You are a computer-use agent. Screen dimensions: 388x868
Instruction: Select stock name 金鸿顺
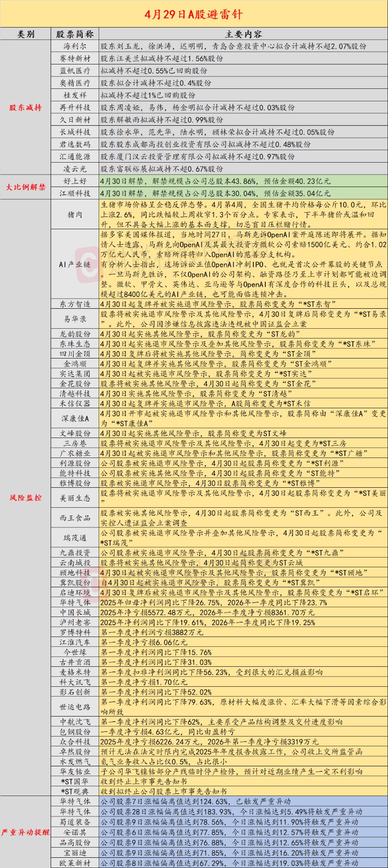(75, 364)
